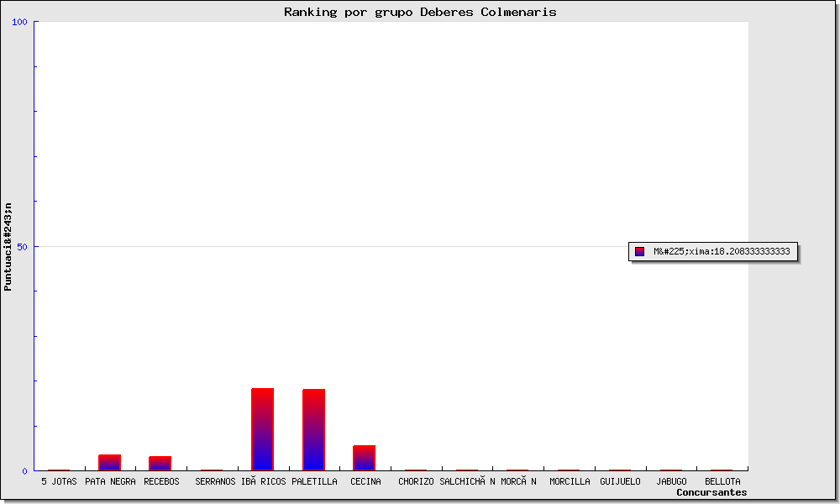Click the SERRANOS axis label
840x504 pixels.
(215, 482)
